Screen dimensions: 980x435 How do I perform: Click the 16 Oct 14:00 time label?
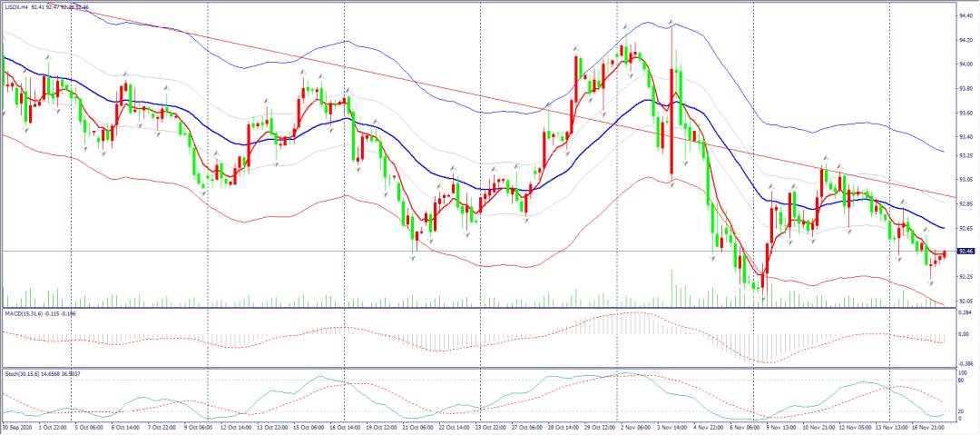point(344,427)
